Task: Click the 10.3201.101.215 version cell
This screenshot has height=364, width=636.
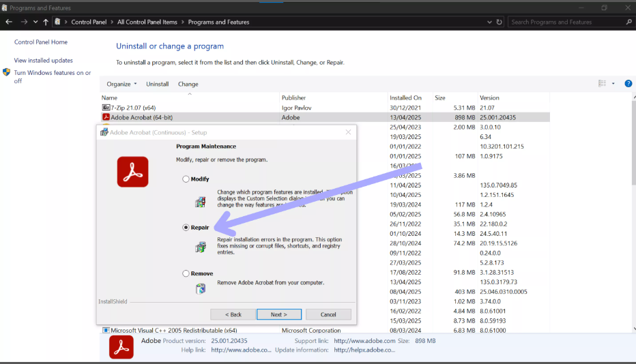Action: coord(502,147)
